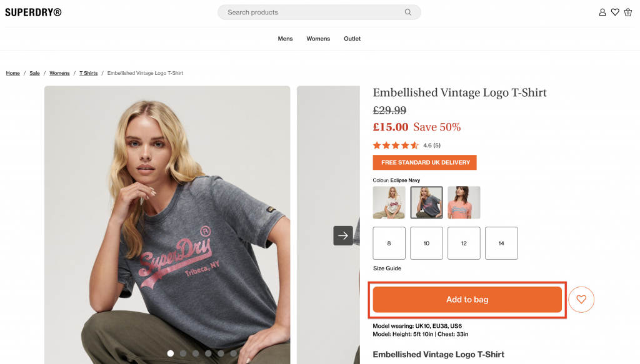Open the Size Guide link

(387, 268)
